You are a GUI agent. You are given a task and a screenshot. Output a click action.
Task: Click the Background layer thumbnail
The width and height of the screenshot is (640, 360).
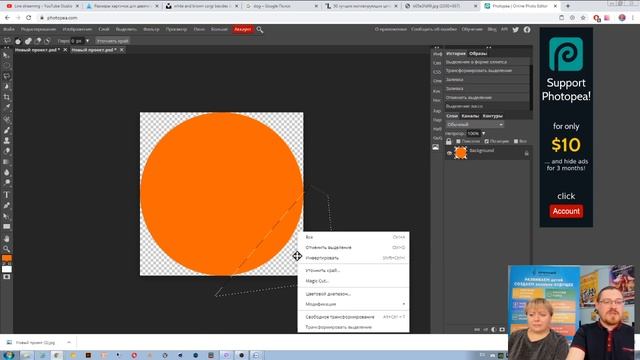click(x=460, y=153)
